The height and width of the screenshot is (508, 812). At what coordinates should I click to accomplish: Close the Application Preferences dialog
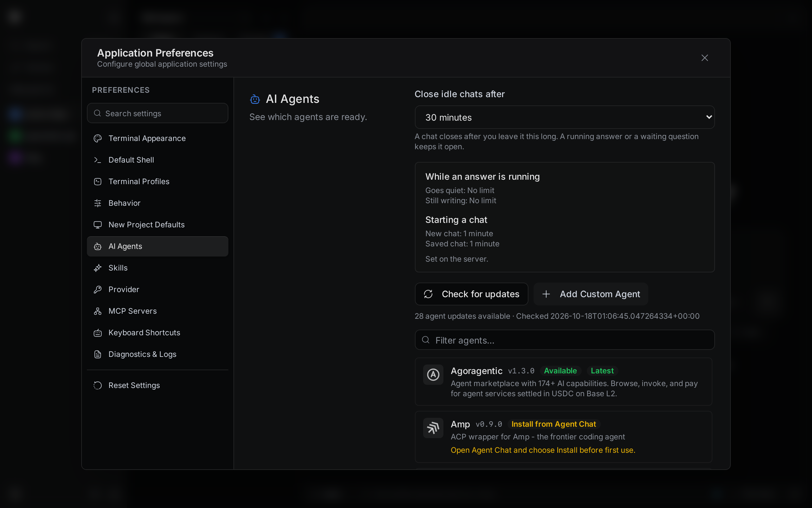click(x=704, y=58)
